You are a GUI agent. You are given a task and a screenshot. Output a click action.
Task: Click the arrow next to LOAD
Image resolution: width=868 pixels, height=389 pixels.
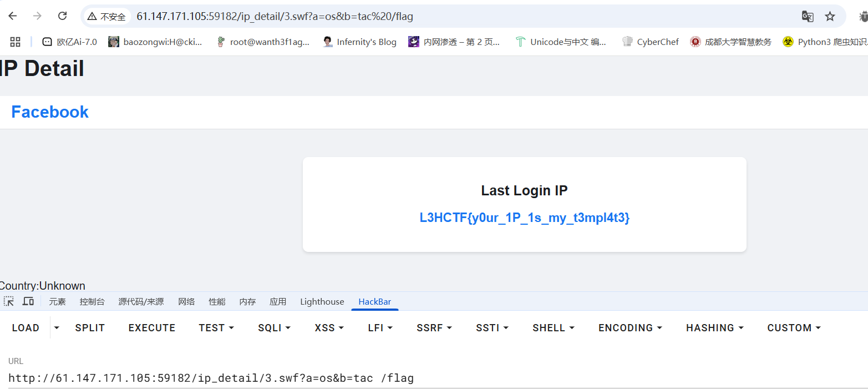(x=56, y=328)
